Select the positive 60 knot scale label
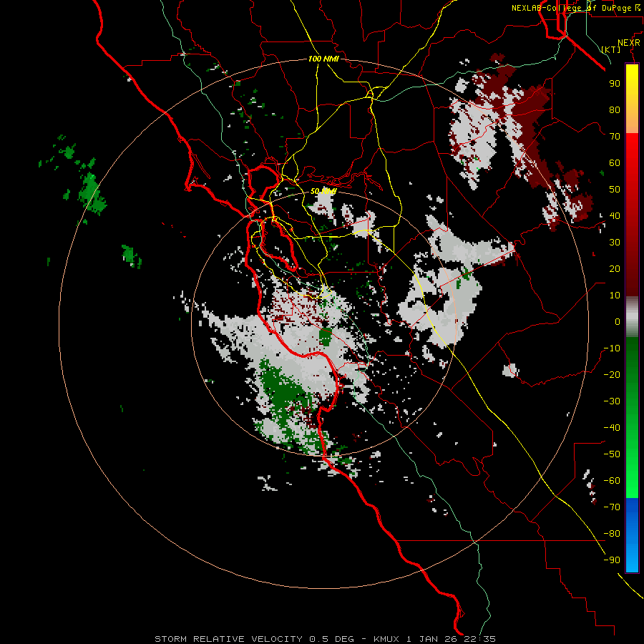This screenshot has height=644, width=644. pyautogui.click(x=615, y=162)
